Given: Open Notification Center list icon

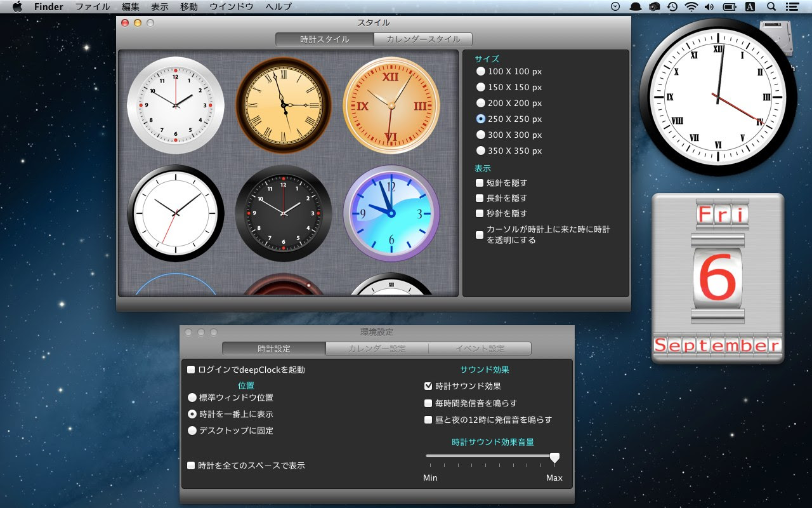Looking at the screenshot, I should [791, 7].
